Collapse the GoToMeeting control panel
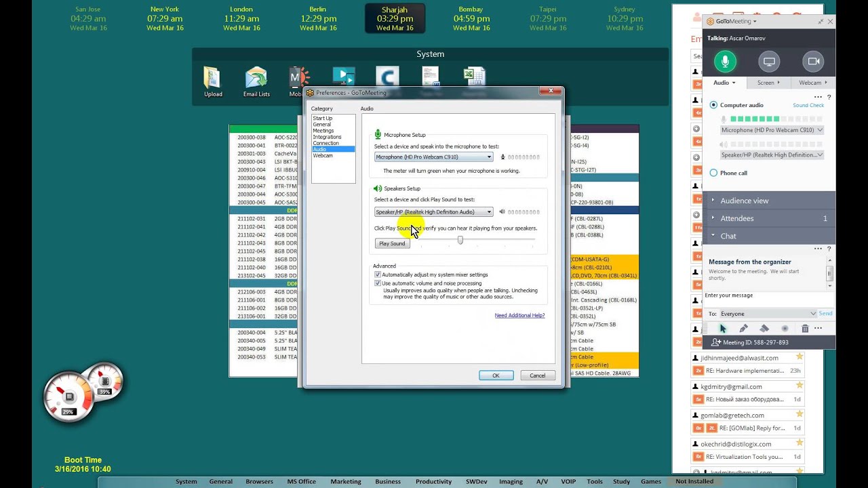This screenshot has height=488, width=868. click(821, 22)
